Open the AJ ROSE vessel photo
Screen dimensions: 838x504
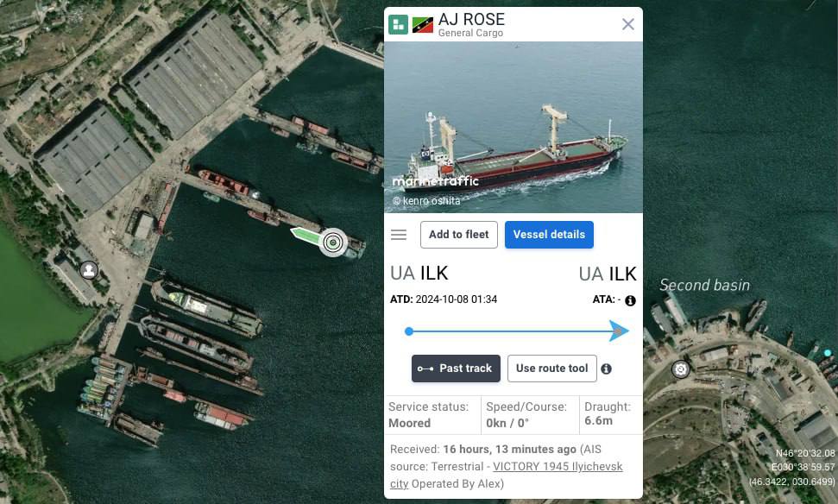pyautogui.click(x=513, y=127)
